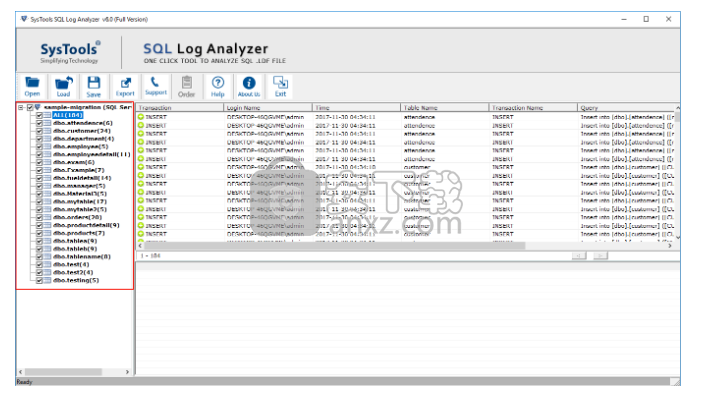Viewport: 716px width, 396px height.
Task: Click the table icon beside dbo.orders(20)
Action: pyautogui.click(x=47, y=217)
